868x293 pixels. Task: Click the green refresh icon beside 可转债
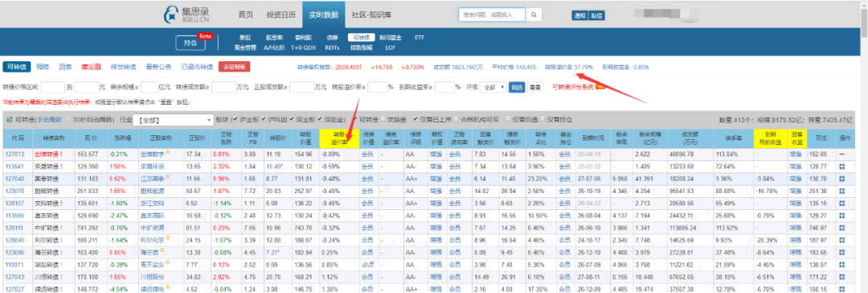9,119
